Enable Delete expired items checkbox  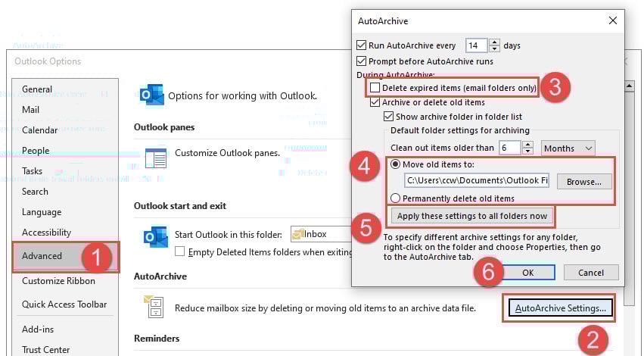click(x=375, y=88)
